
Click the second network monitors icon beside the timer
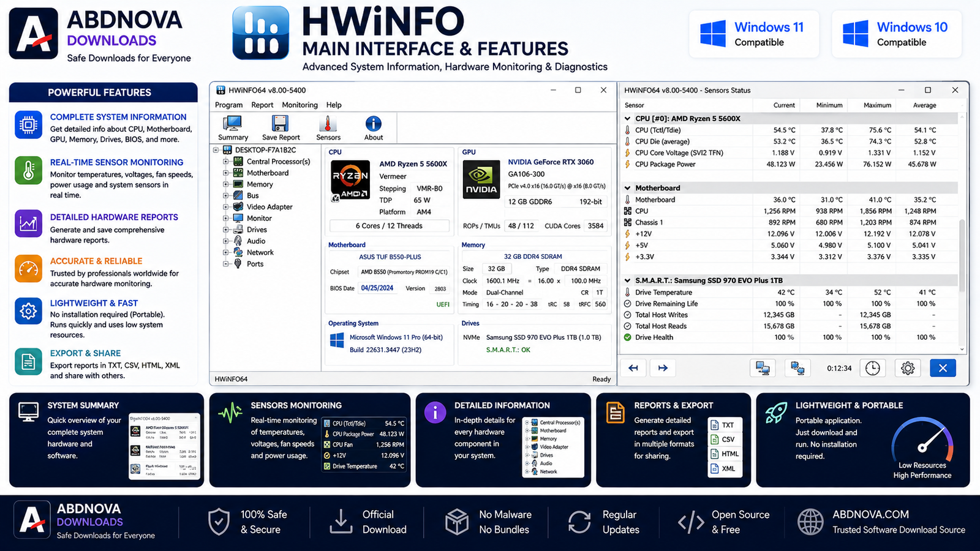tap(797, 368)
